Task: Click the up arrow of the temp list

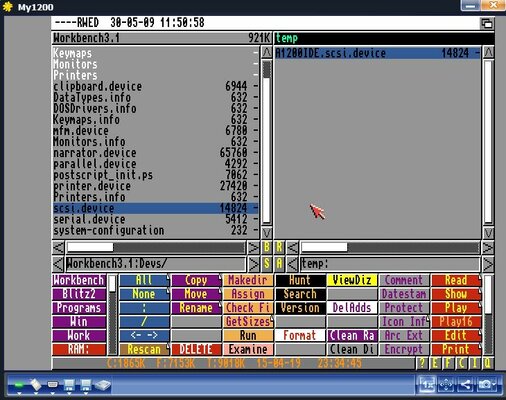Action: [x=488, y=53]
